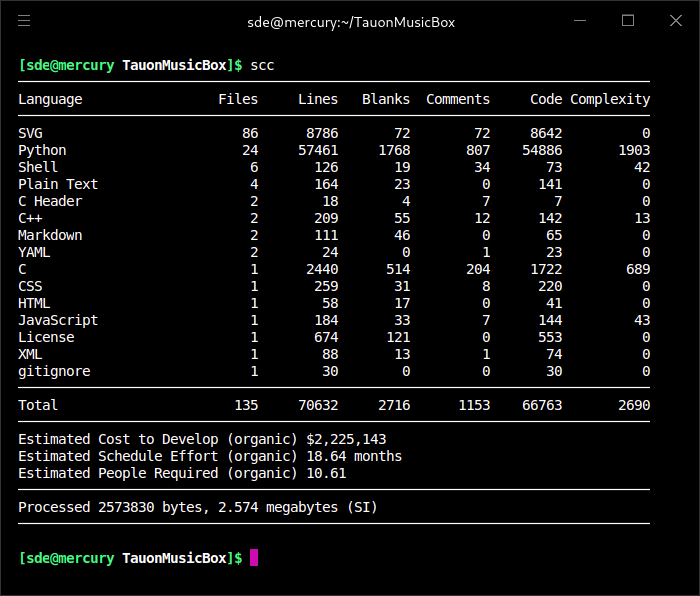Click the bottom '[sde@mercury TauonMusicBox]$' prompt
The height and width of the screenshot is (596, 700).
[x=130, y=558]
